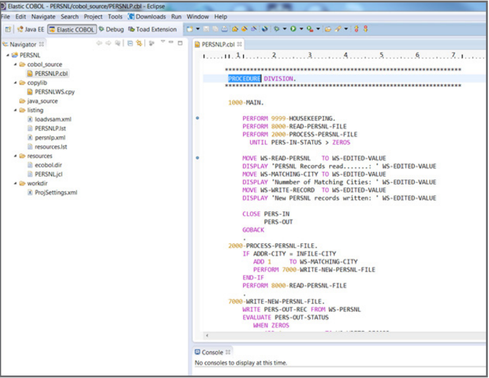This screenshot has height=378, width=489.
Task: Click the Save toolbar icon
Action: coord(206,29)
